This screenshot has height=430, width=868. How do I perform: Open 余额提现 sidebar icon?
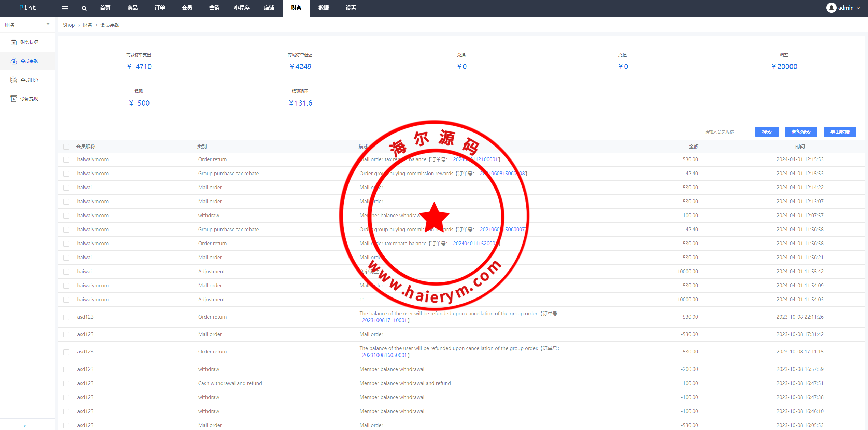tap(14, 99)
